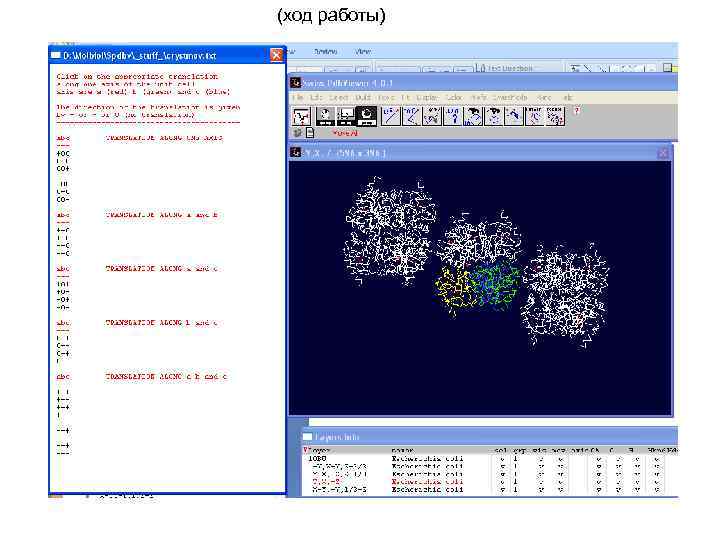The image size is (720, 540).
Task: Open the Review menu in background window
Action: [x=326, y=51]
